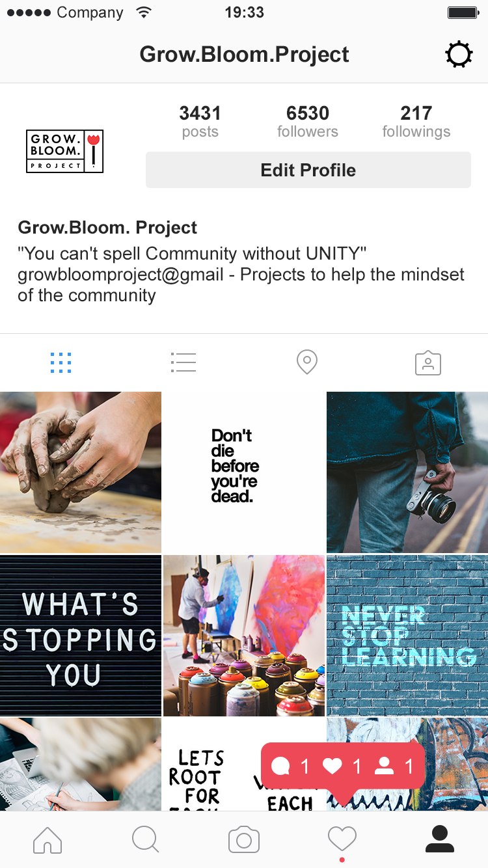The image size is (488, 868).
Task: Open the photo map location tab
Action: coord(306,362)
